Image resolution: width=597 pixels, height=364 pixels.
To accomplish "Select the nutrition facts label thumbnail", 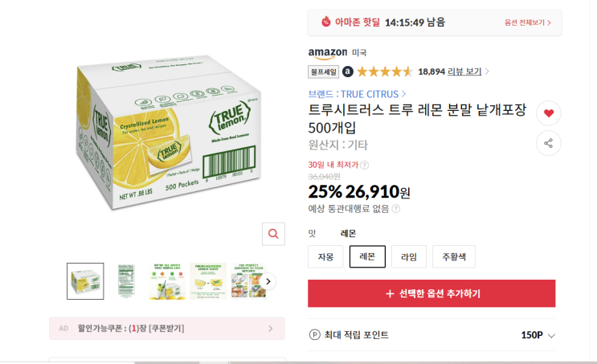I will (126, 281).
